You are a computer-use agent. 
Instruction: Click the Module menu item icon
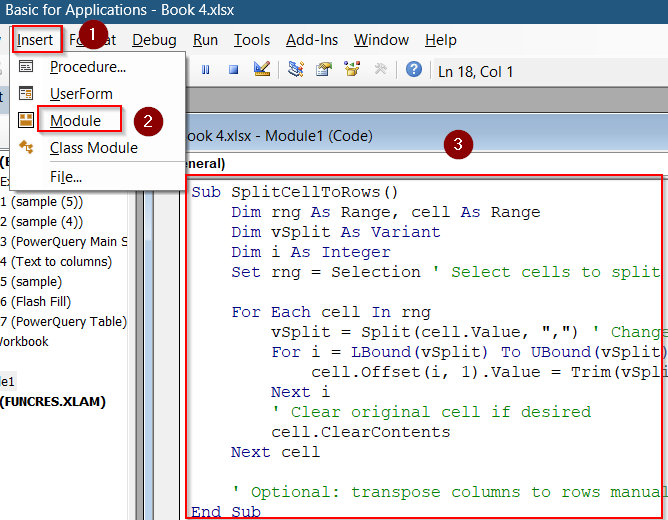pyautogui.click(x=26, y=120)
